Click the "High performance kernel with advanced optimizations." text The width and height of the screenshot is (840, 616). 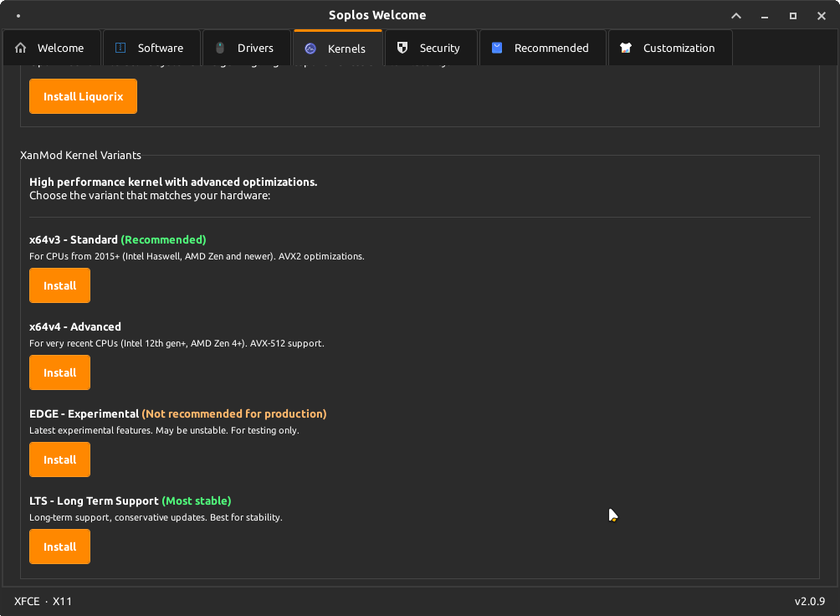[x=173, y=182]
